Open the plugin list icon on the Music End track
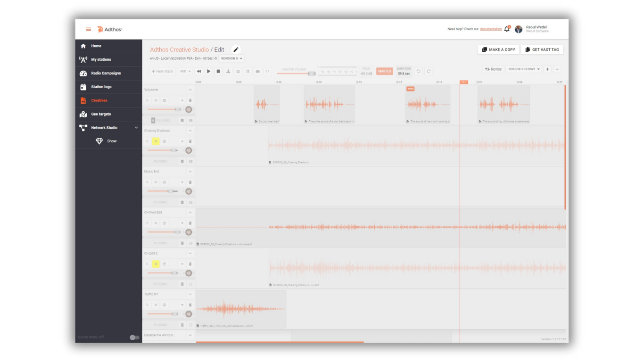 coord(190,202)
